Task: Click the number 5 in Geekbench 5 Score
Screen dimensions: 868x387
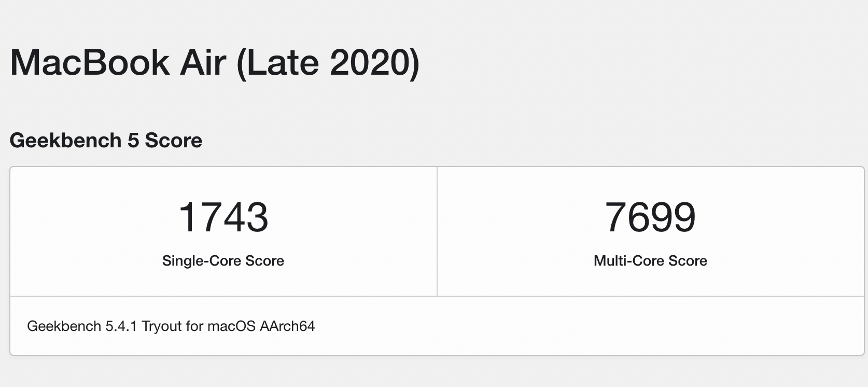Action: coord(133,141)
